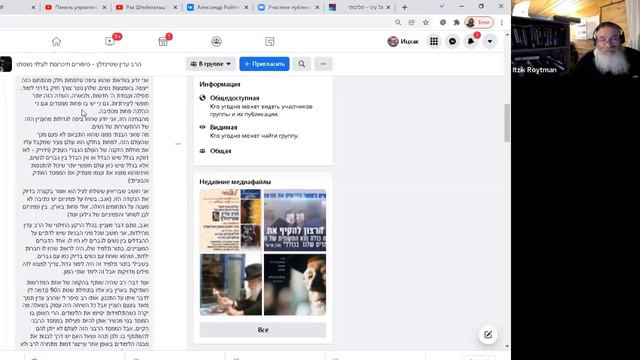Click the scrollbar down arrow
Image resolution: width=640 pixels, height=360 pixels.
pyautogui.click(x=507, y=346)
